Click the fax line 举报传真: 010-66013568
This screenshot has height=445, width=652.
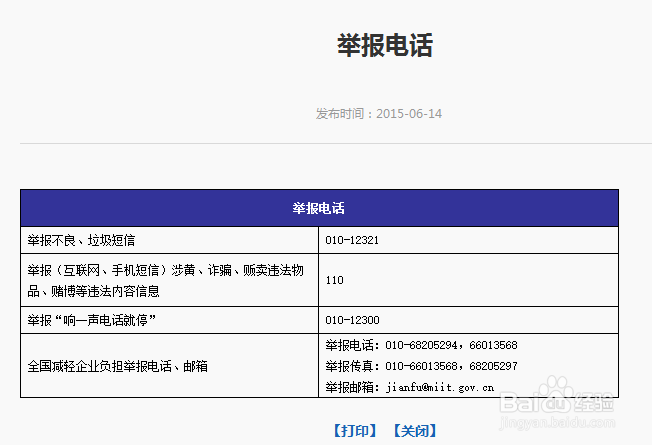(x=422, y=366)
